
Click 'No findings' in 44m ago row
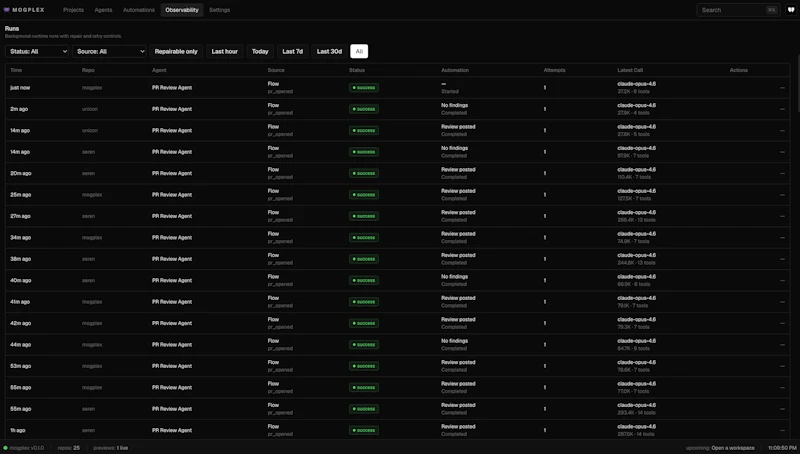click(x=455, y=341)
